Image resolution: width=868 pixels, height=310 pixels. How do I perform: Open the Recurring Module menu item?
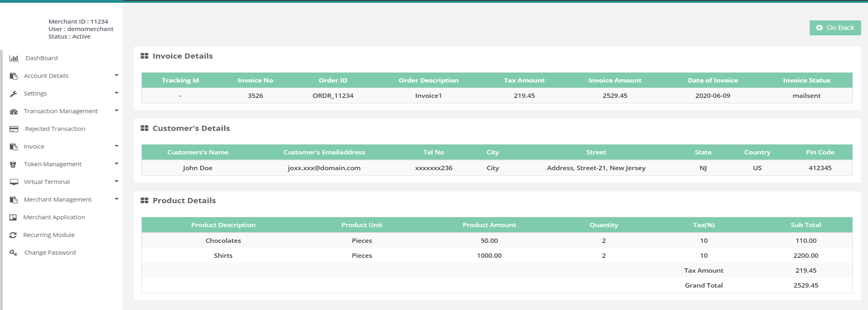(x=49, y=235)
